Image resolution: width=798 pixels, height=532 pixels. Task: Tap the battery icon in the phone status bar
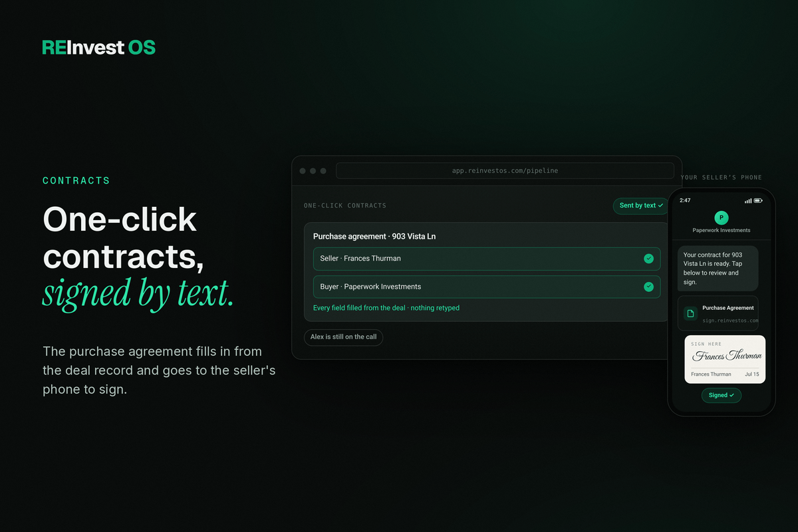coord(759,200)
